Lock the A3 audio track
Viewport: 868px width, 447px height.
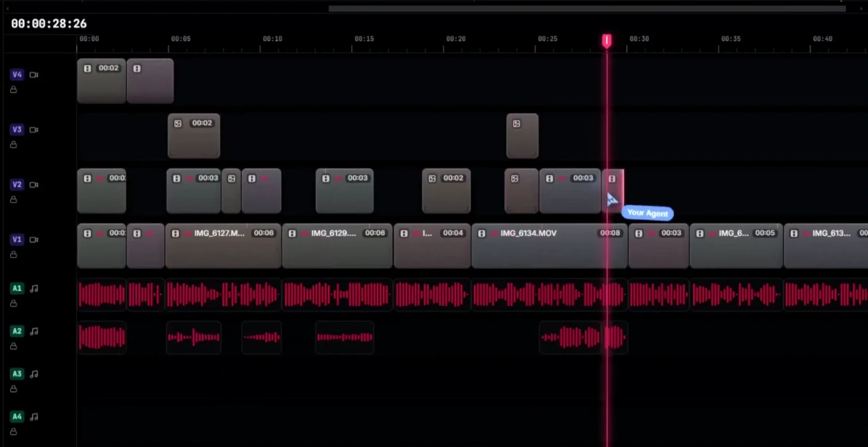(x=13, y=388)
